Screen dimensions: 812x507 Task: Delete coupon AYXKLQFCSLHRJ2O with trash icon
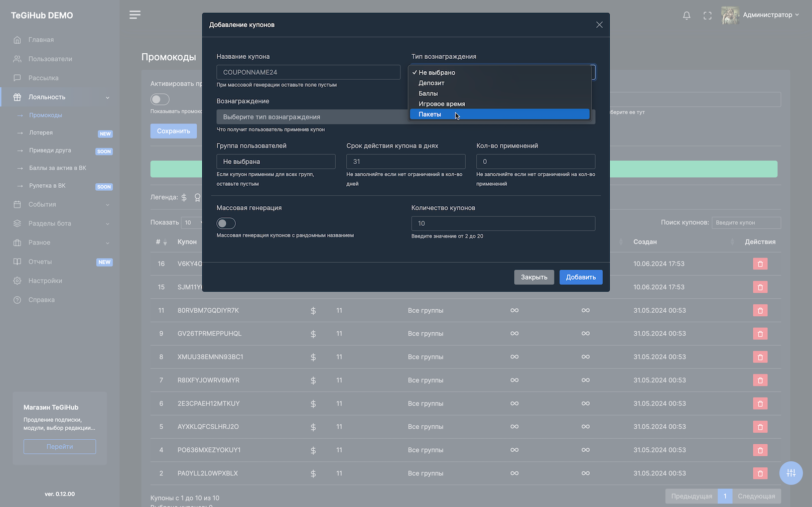[x=760, y=427]
